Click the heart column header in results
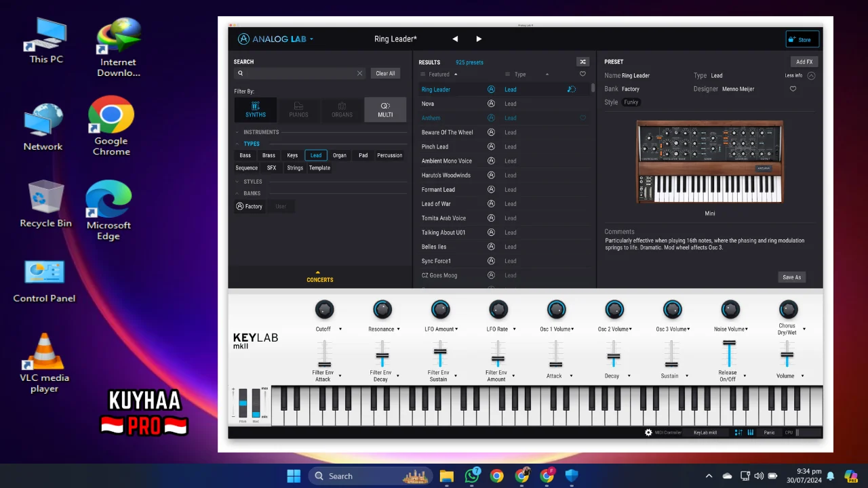The image size is (868, 488). click(x=583, y=74)
